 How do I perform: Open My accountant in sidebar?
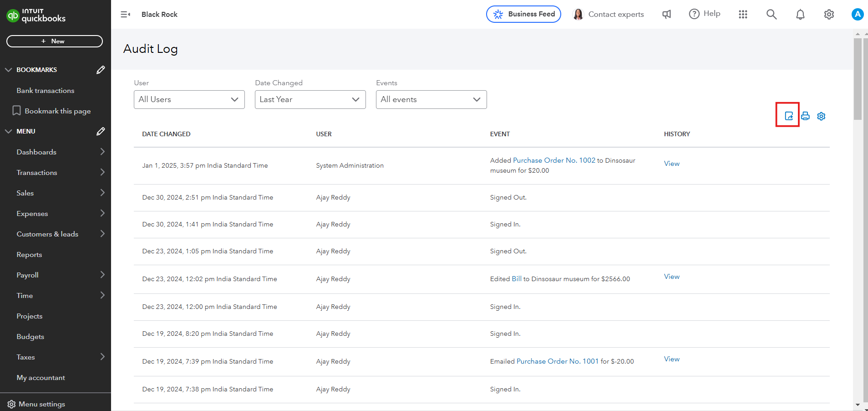pos(41,378)
